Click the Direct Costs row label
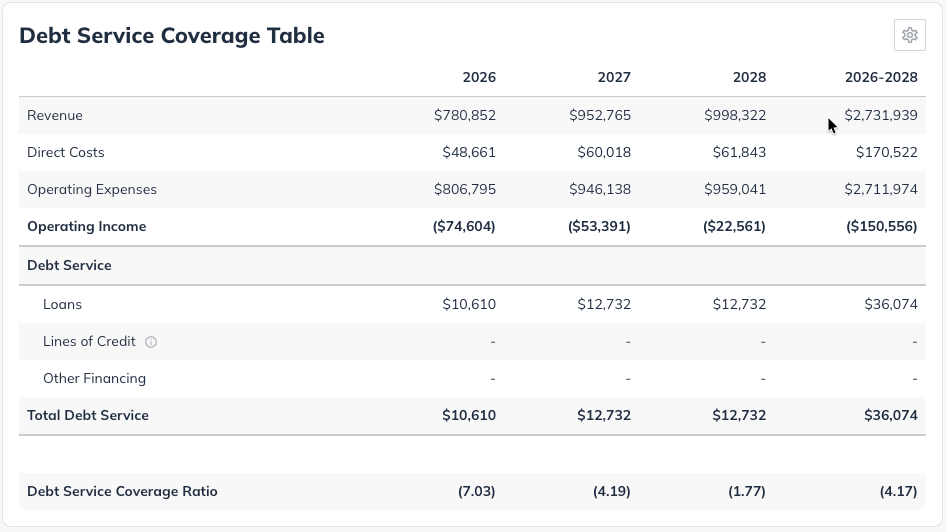 (66, 152)
